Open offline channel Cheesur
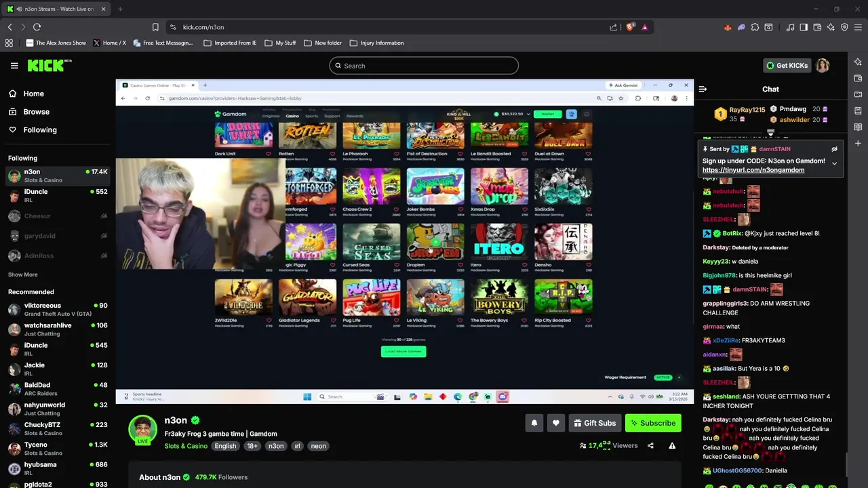Image resolution: width=868 pixels, height=488 pixels. click(58, 216)
